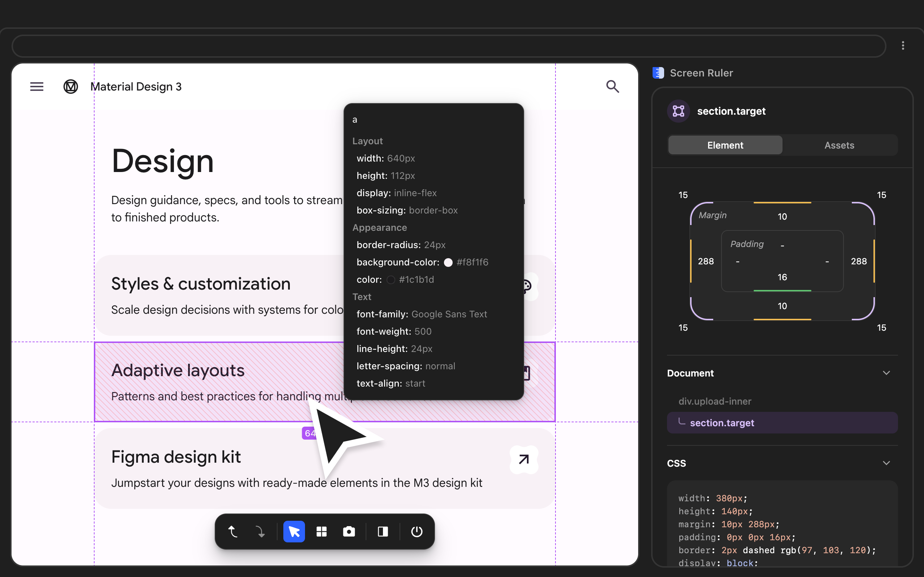Select the element inspector cursor tool
Image resolution: width=924 pixels, height=577 pixels.
[x=293, y=531]
